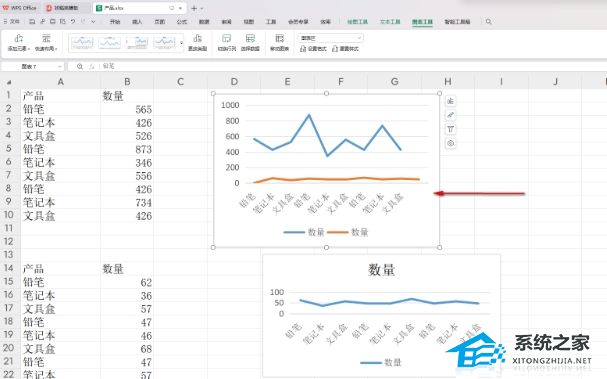Switch to the WPS Office home tab

tap(20, 8)
